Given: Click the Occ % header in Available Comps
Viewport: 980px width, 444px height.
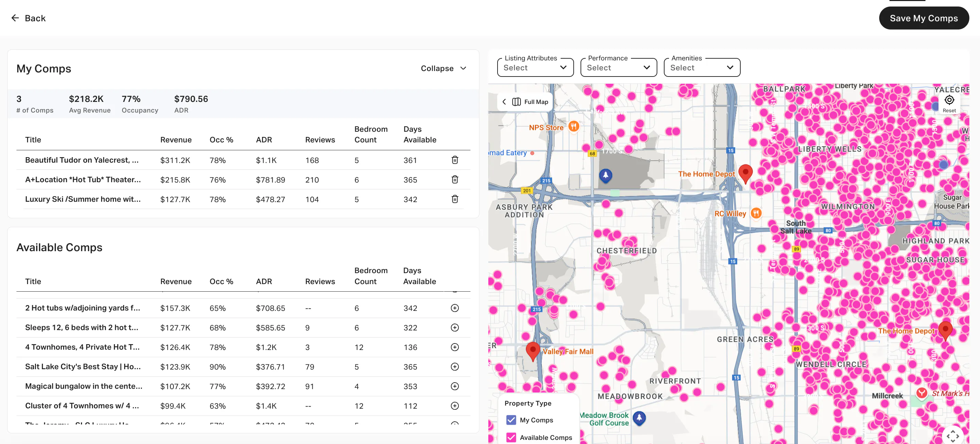Looking at the screenshot, I should coord(221,281).
